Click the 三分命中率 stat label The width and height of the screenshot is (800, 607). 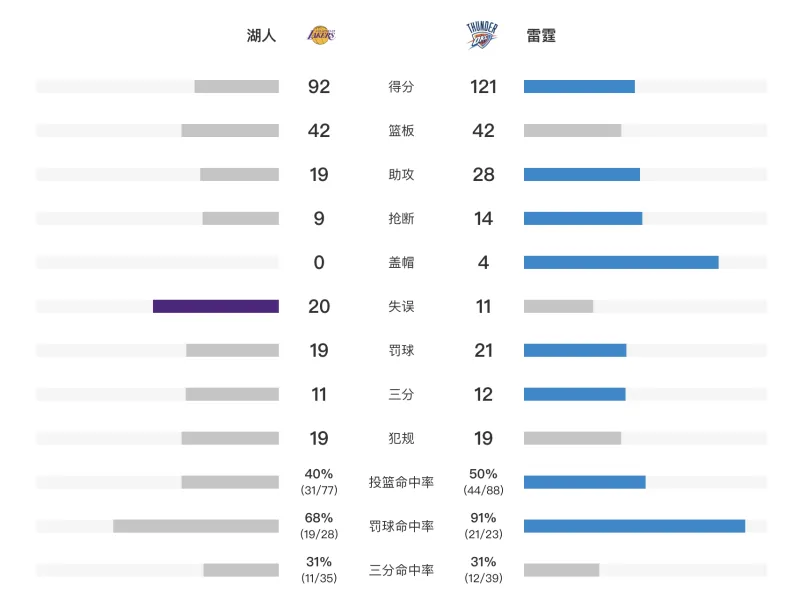coord(401,570)
